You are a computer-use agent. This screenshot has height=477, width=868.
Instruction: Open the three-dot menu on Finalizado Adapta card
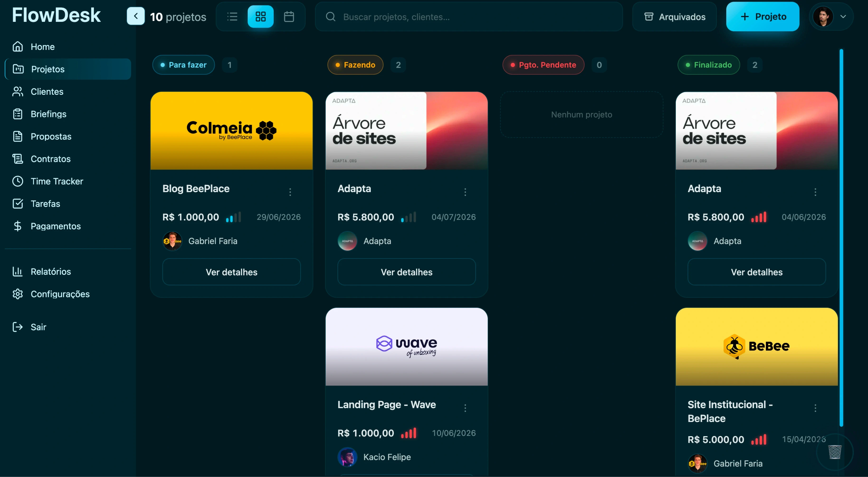pyautogui.click(x=815, y=192)
